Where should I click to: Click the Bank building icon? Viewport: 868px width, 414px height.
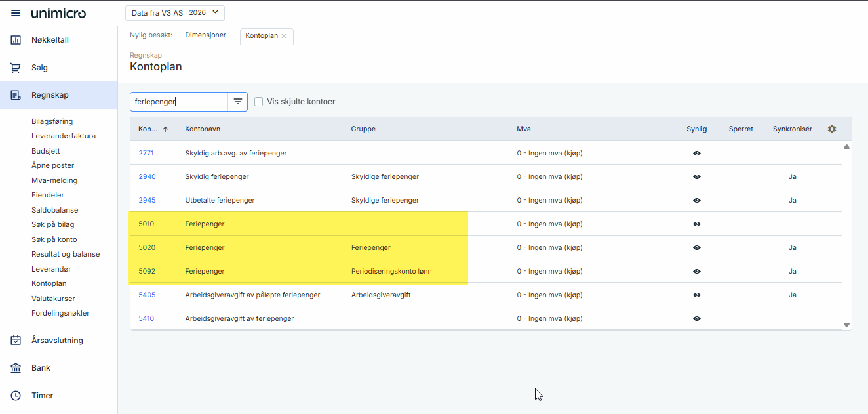16,368
